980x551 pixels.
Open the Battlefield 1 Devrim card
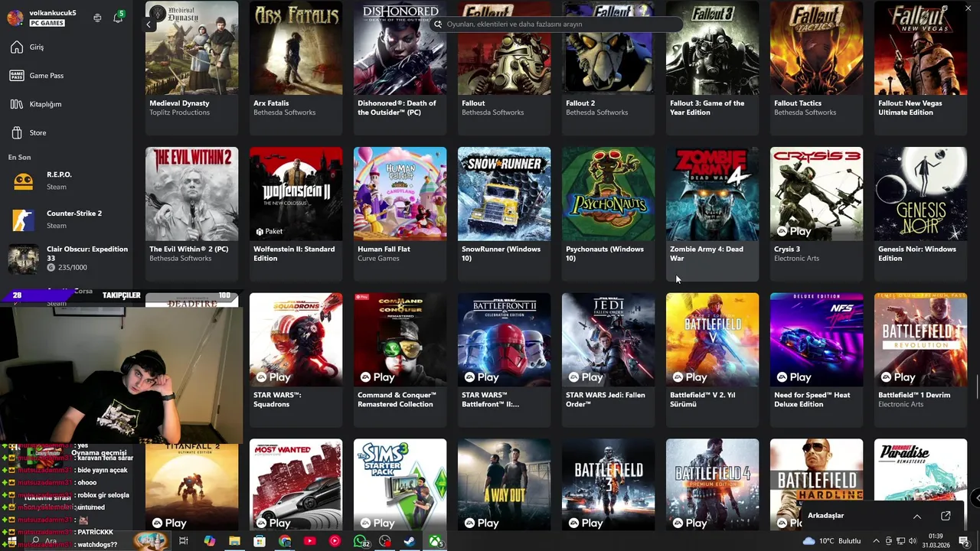pyautogui.click(x=920, y=360)
